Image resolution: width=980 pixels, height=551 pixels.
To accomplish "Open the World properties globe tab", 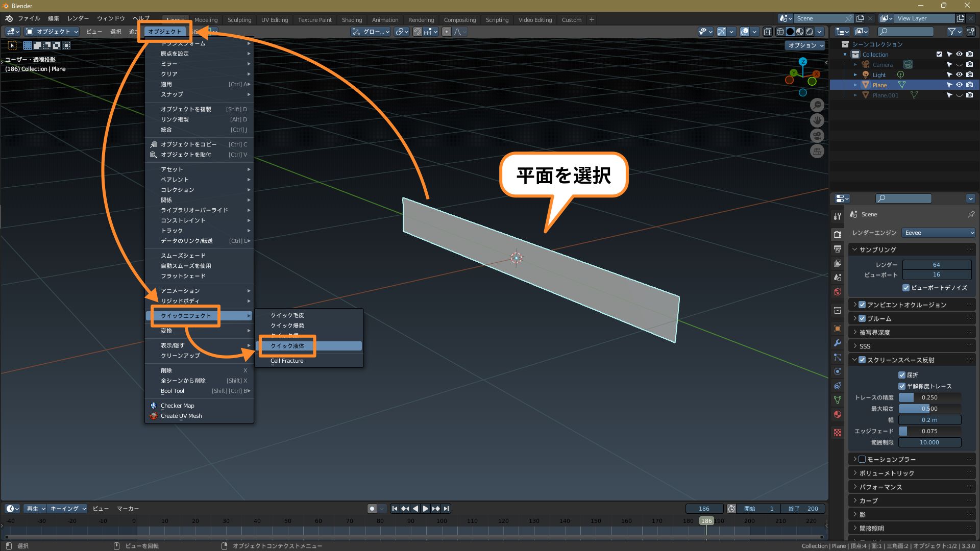I will point(838,292).
